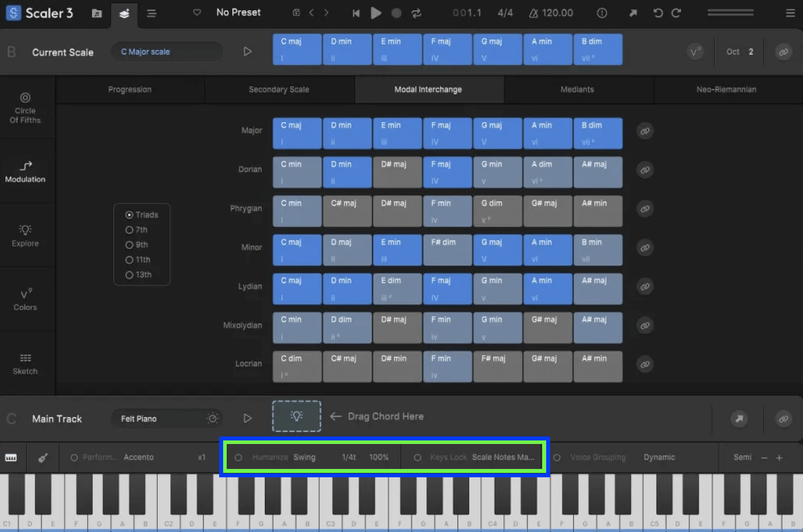Open the Swing humanize dropdown
The height and width of the screenshot is (532, 803).
(x=304, y=457)
